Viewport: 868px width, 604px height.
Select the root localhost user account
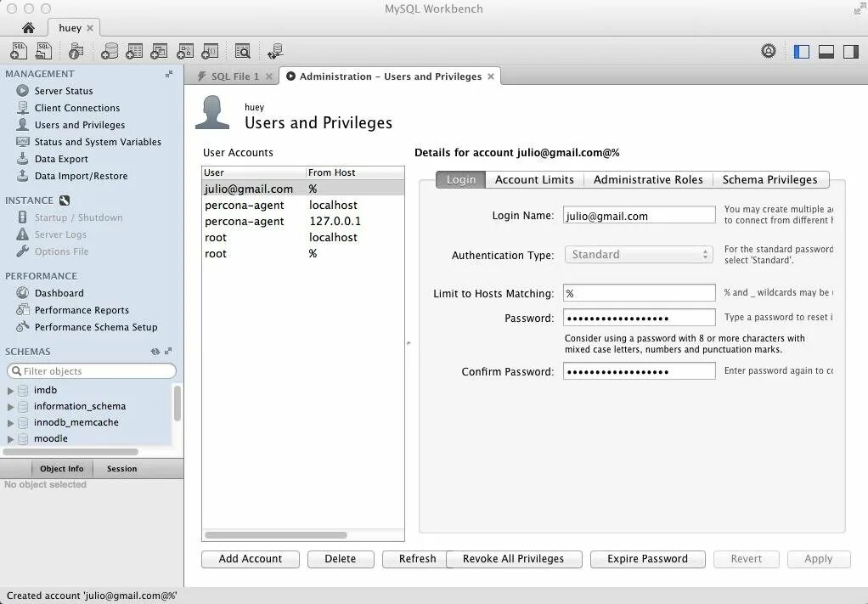pyautogui.click(x=303, y=238)
